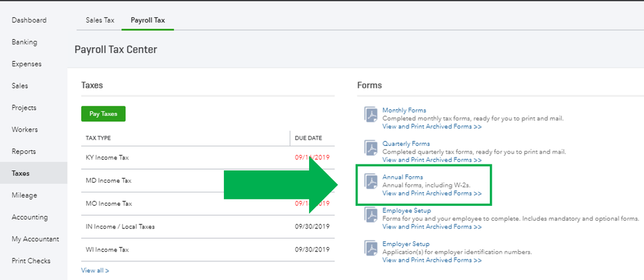Open the Annual Forms link
This screenshot has height=280, width=644.
pos(403,177)
